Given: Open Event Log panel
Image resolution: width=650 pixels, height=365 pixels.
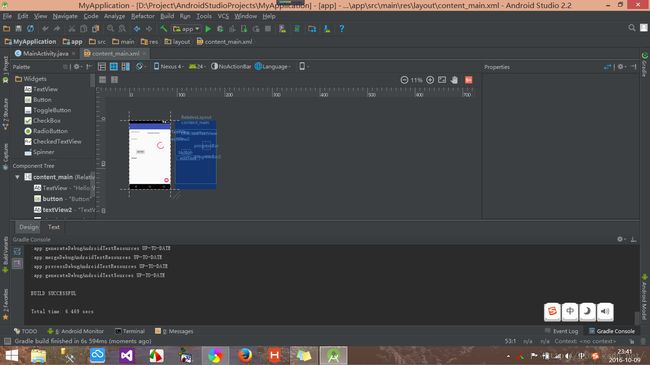Looking at the screenshot, I should (562, 331).
